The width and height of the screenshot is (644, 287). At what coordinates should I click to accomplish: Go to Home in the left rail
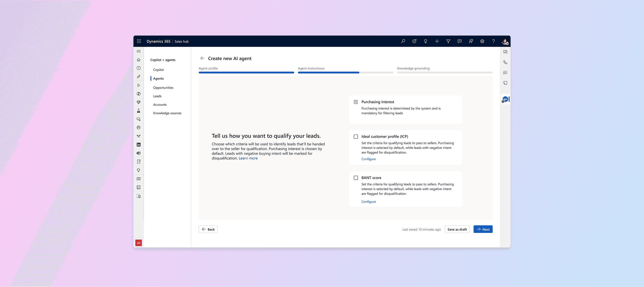coord(139,60)
